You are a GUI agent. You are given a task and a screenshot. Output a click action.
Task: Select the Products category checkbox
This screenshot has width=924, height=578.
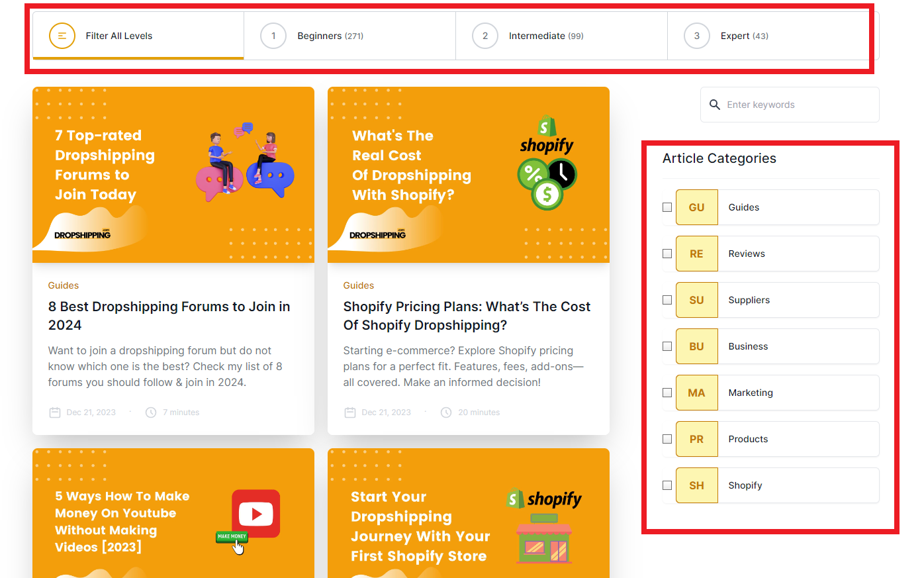point(667,439)
